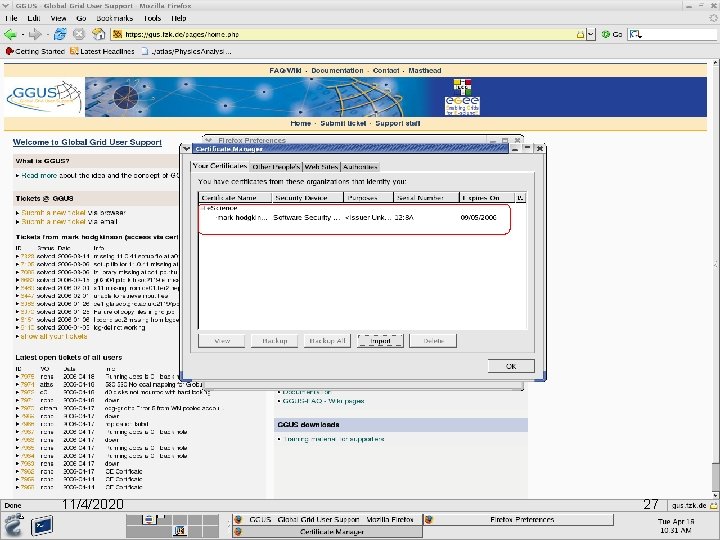This screenshot has width=720, height=540.
Task: Open the Go menu
Action: (81, 18)
